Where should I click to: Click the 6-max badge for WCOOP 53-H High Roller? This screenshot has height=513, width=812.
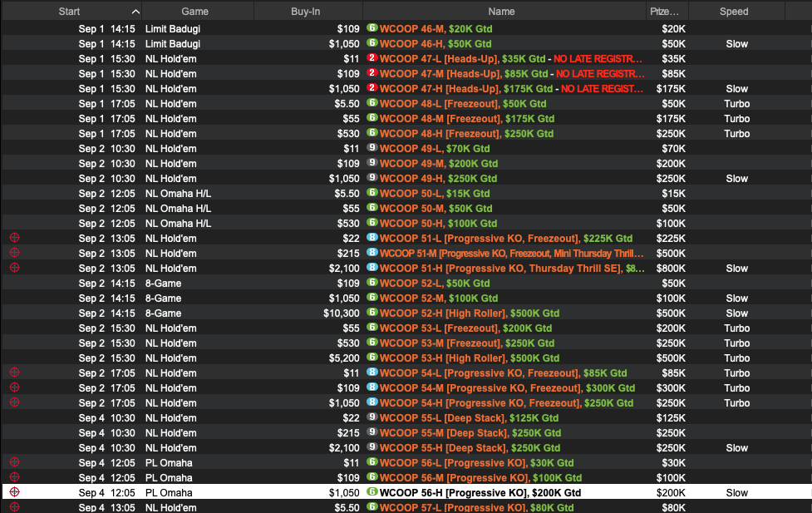tap(372, 358)
